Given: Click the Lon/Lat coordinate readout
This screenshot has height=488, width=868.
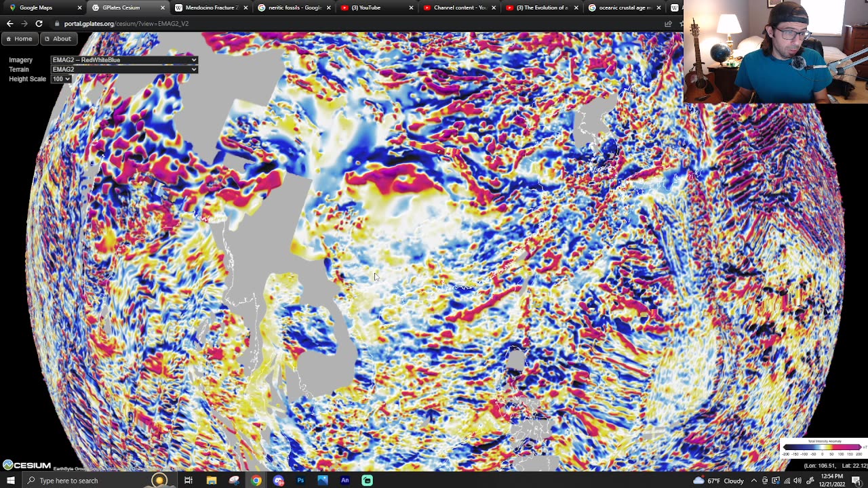Looking at the screenshot, I should [x=835, y=466].
